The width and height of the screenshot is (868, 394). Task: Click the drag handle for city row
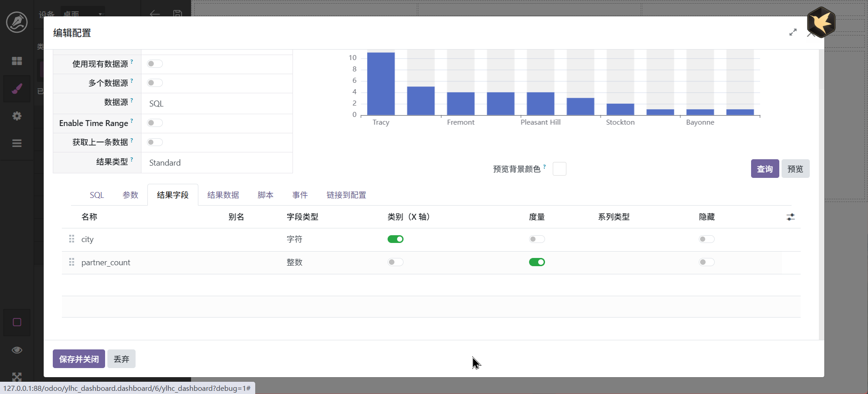click(71, 239)
